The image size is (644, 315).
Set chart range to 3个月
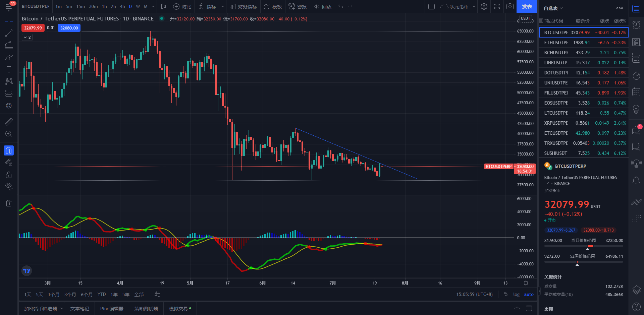click(70, 294)
